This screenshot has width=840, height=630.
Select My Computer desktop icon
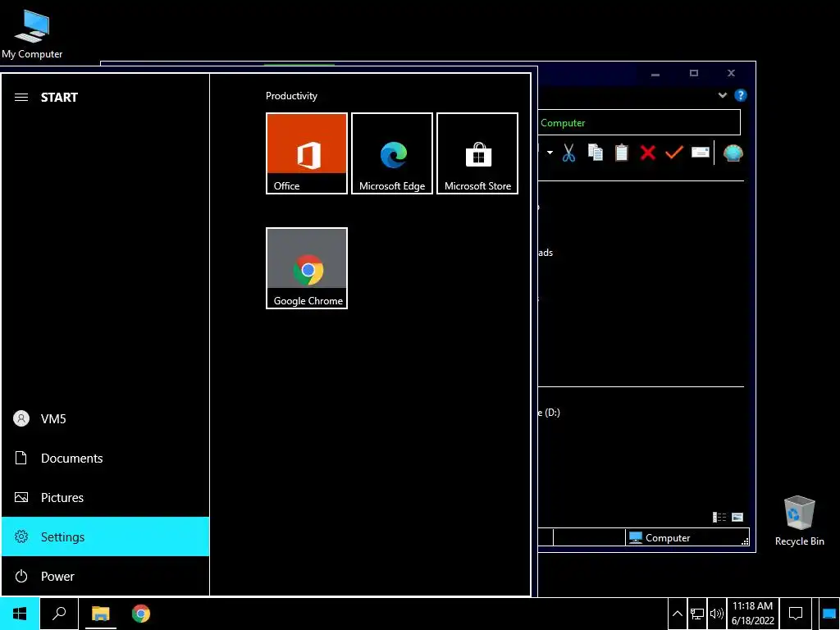click(x=32, y=34)
